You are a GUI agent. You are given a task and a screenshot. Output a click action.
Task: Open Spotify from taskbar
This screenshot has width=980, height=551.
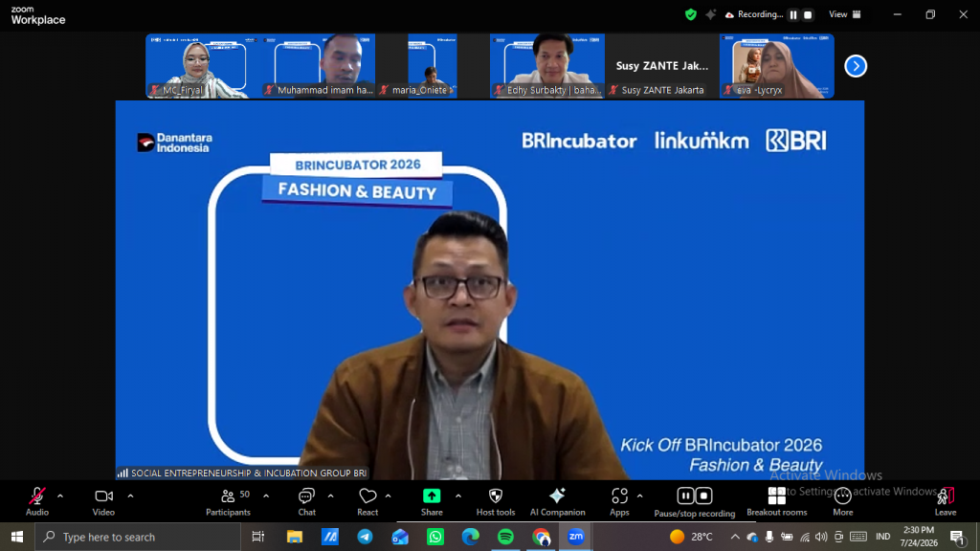505,537
